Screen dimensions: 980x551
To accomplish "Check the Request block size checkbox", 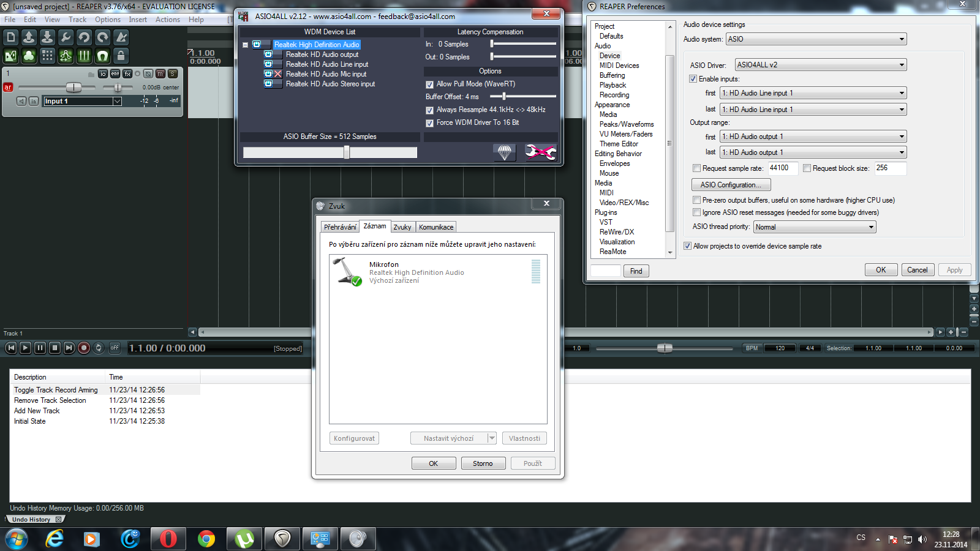I will 807,168.
